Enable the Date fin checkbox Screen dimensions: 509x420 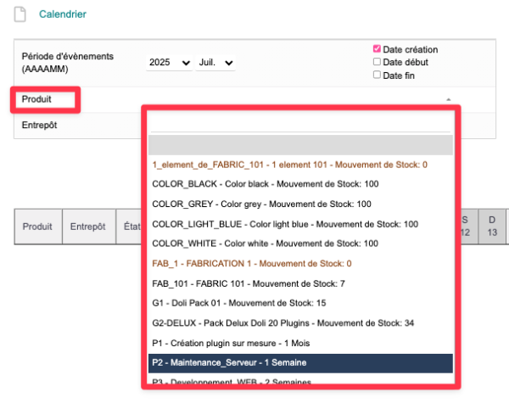click(377, 75)
